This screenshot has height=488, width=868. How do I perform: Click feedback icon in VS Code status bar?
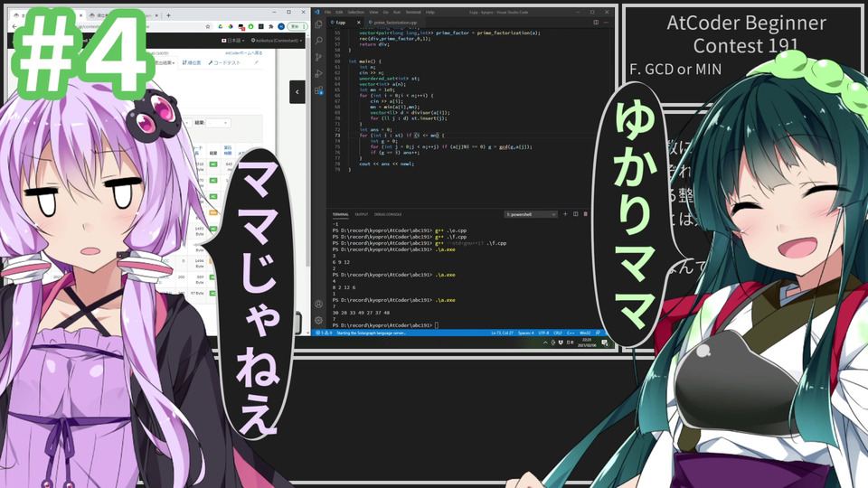click(598, 333)
